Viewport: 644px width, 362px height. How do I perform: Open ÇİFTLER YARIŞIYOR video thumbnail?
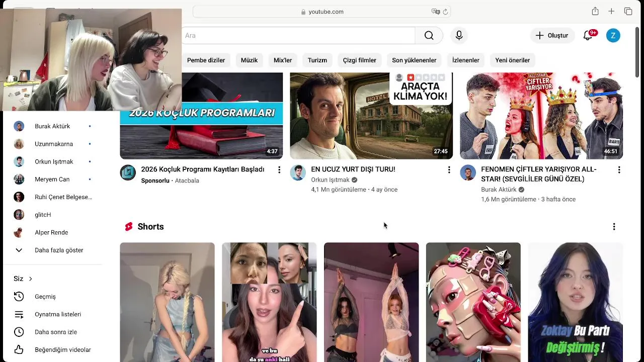click(x=541, y=116)
